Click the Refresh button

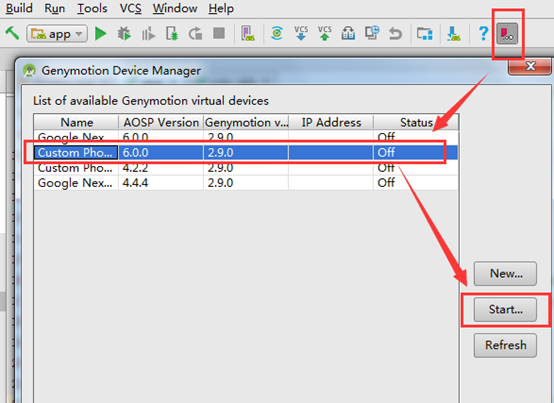(505, 345)
